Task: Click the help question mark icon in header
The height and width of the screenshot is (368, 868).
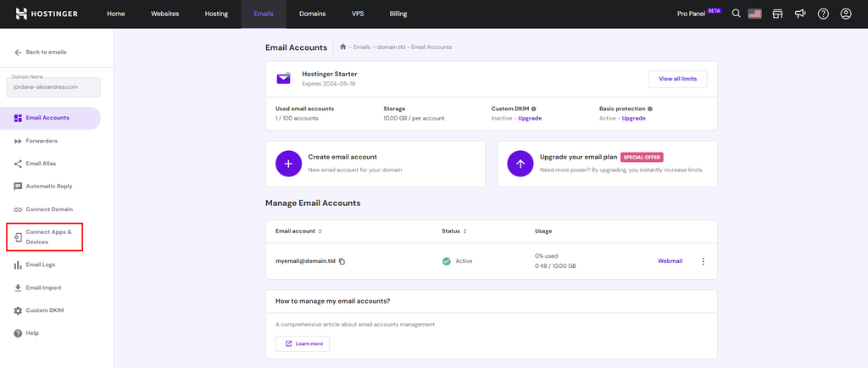Action: [823, 14]
